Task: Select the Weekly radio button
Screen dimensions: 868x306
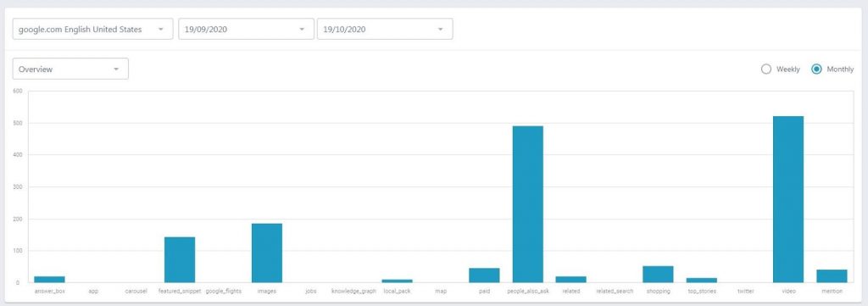Action: click(x=766, y=70)
